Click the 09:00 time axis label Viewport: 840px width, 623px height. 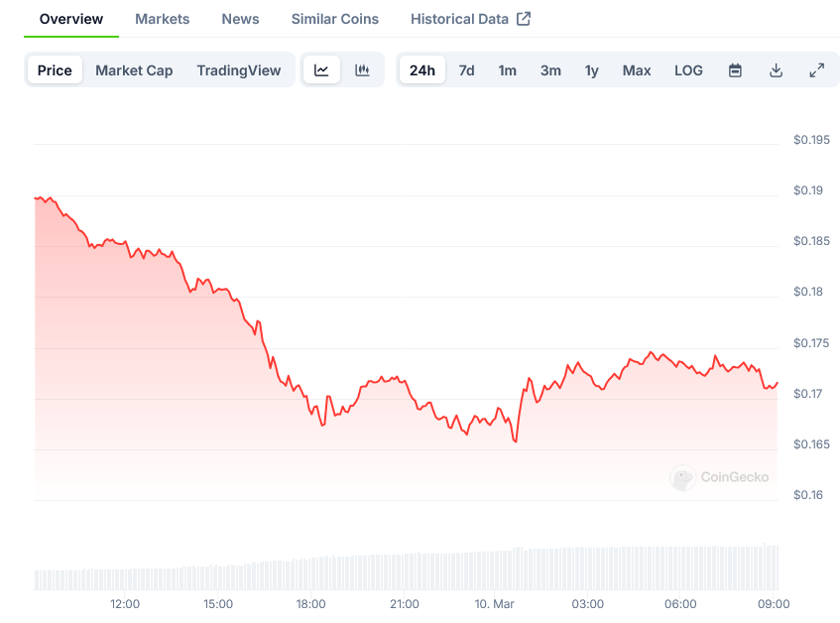(x=774, y=604)
